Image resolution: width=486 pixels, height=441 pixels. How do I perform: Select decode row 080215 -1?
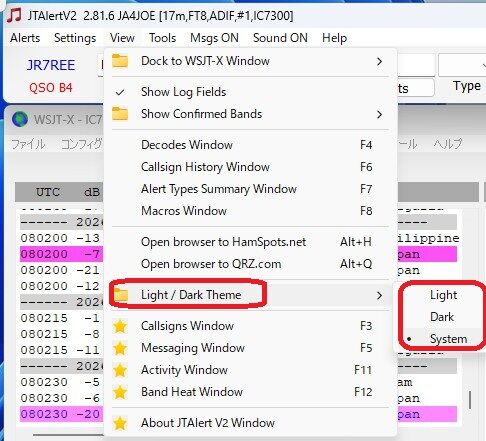(x=62, y=318)
